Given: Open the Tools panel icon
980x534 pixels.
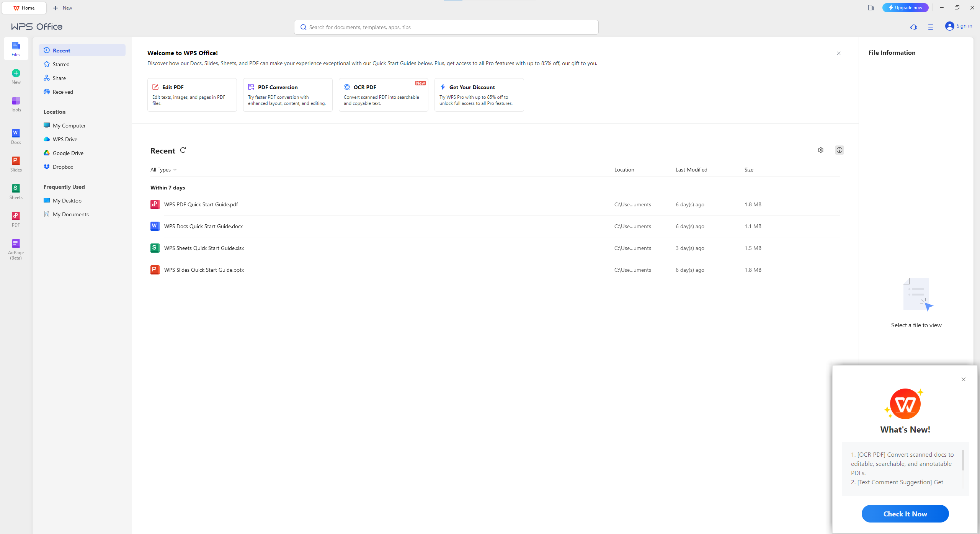Looking at the screenshot, I should click(x=16, y=104).
